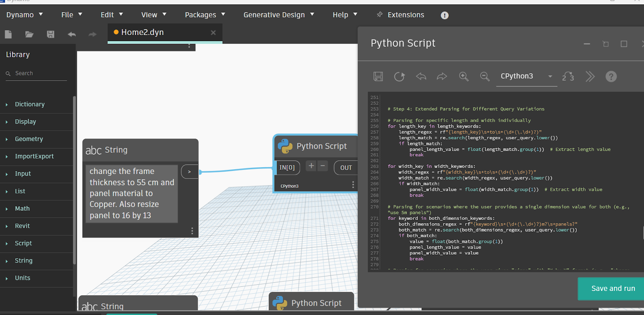Click the Python logo on the Python Script node
Screen dimensions: 644x315
click(x=285, y=146)
